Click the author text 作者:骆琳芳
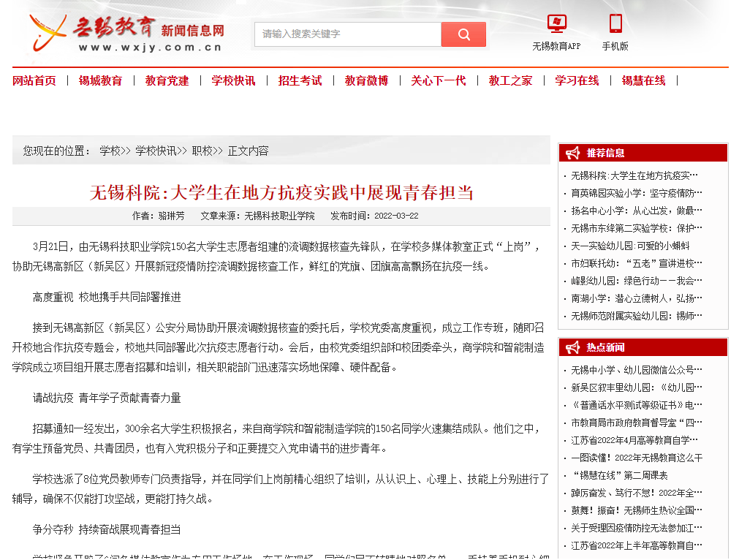This screenshot has height=560, width=739. pos(159,216)
